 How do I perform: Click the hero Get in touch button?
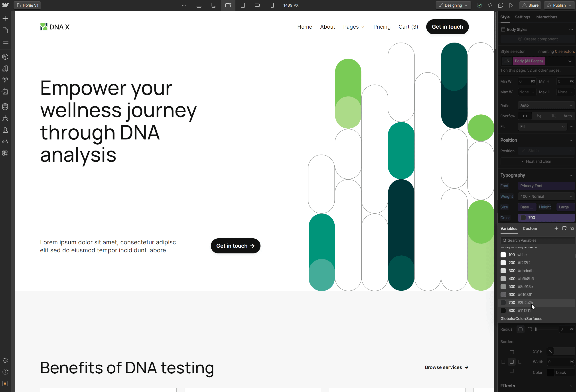point(235,246)
